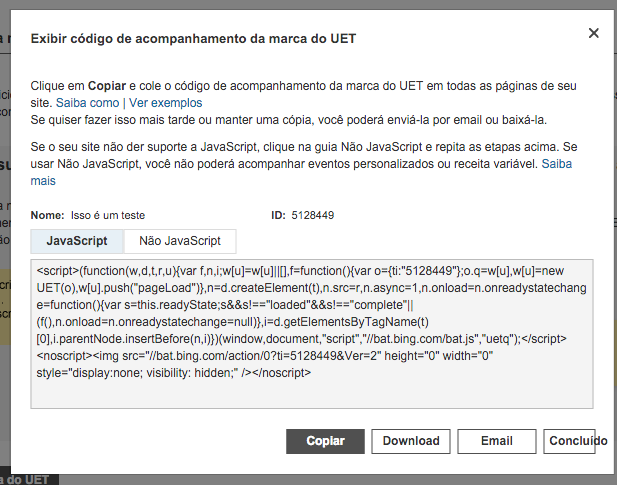Click the 'ID:' label
Image resolution: width=617 pixels, height=485 pixels.
coord(278,215)
